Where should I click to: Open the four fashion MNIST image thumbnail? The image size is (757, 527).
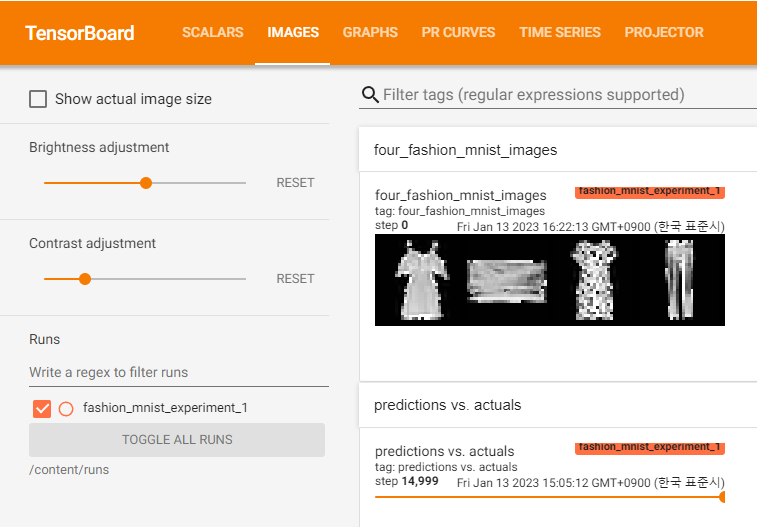(550, 280)
